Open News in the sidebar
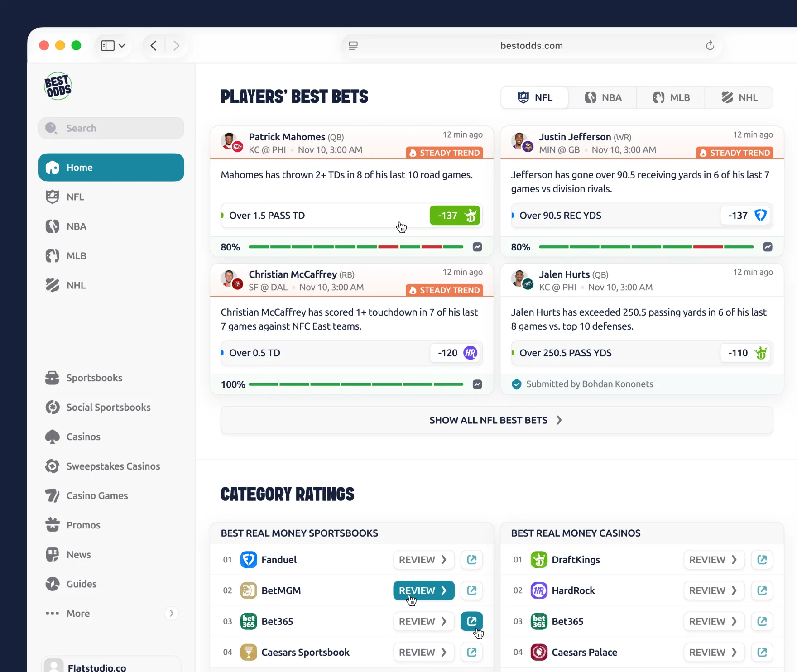The height and width of the screenshot is (672, 797). click(111, 554)
